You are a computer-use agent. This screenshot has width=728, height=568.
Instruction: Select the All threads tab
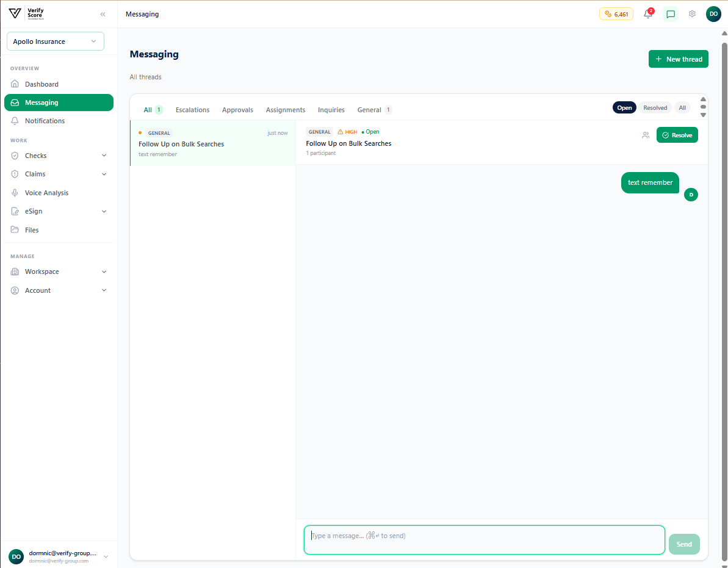click(x=153, y=110)
